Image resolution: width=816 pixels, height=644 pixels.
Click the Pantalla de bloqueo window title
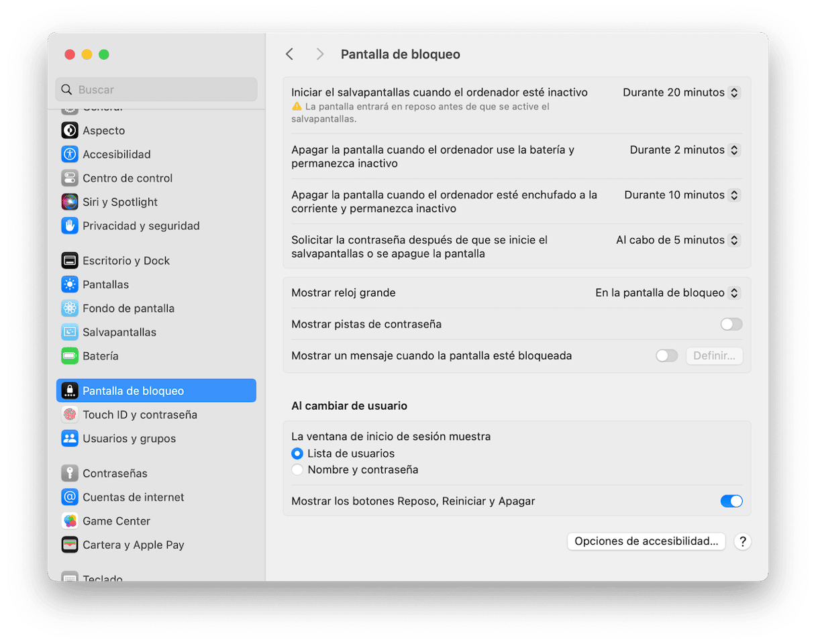[x=401, y=54]
